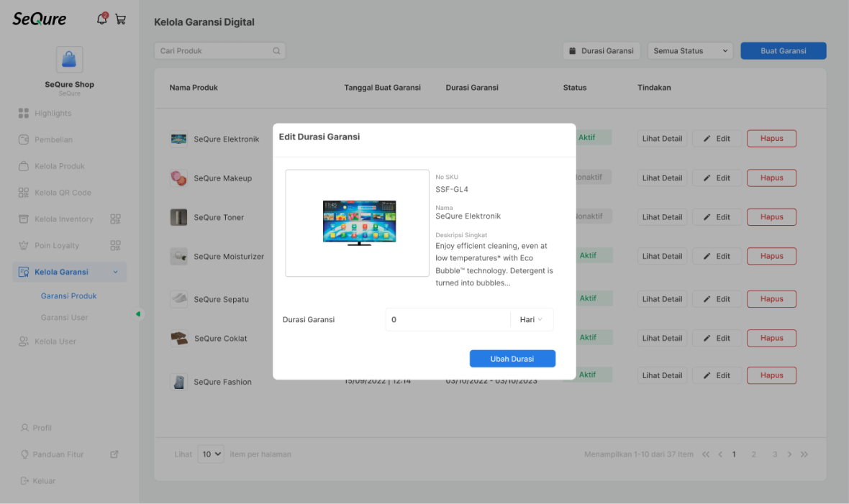Open Poin Loyalty menu
The height and width of the screenshot is (504, 849).
[x=57, y=246]
